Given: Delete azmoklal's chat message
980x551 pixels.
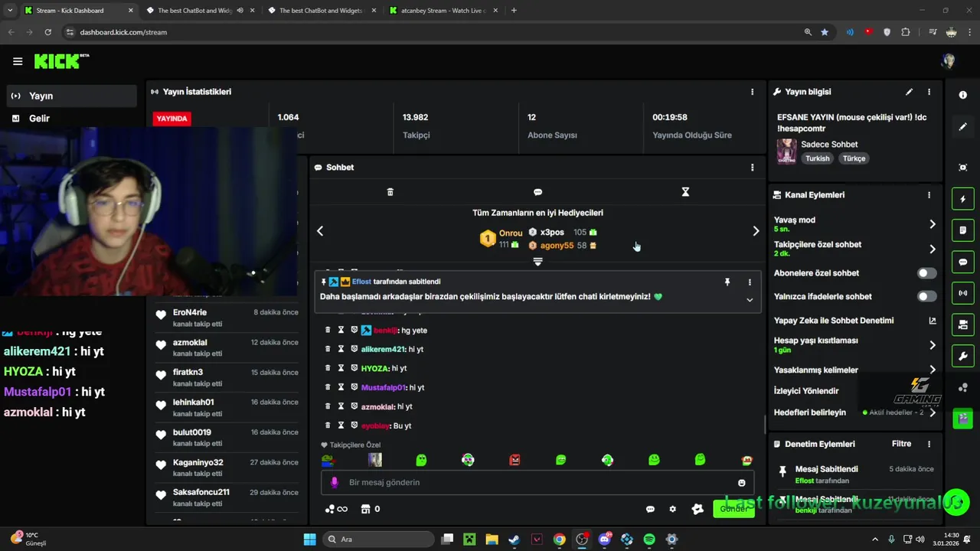Looking at the screenshot, I should tap(328, 406).
